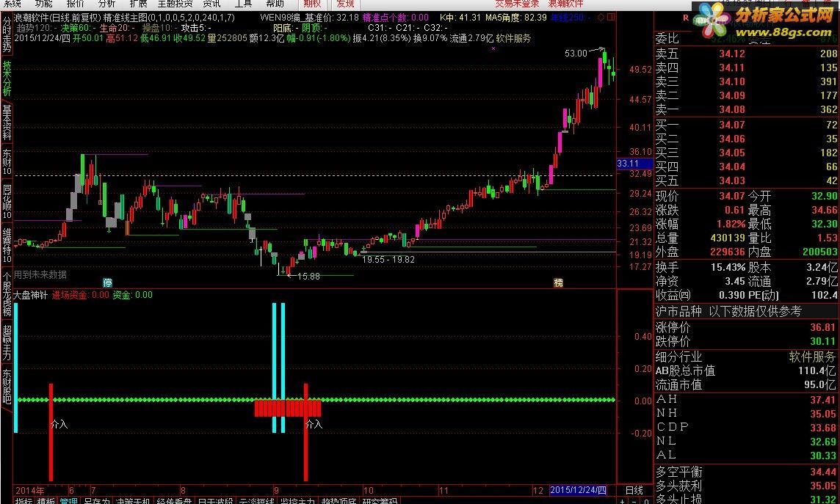
Task: Click the 榜 marker below the chart
Action: click(558, 282)
